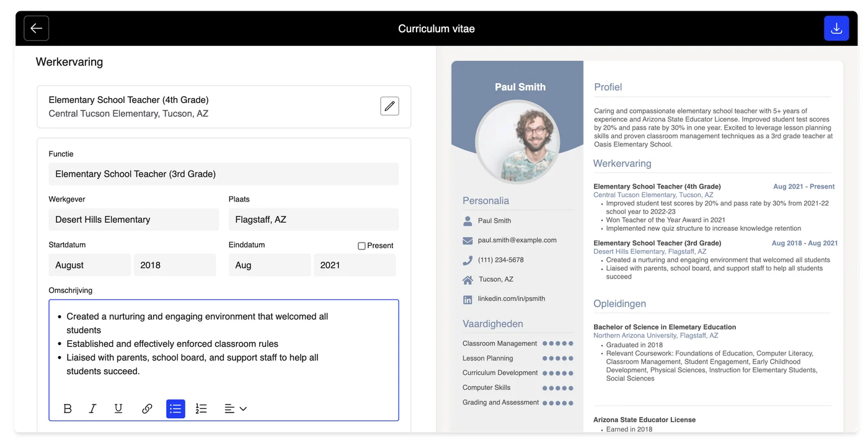
Task: Toggle underline formatting
Action: (x=118, y=409)
